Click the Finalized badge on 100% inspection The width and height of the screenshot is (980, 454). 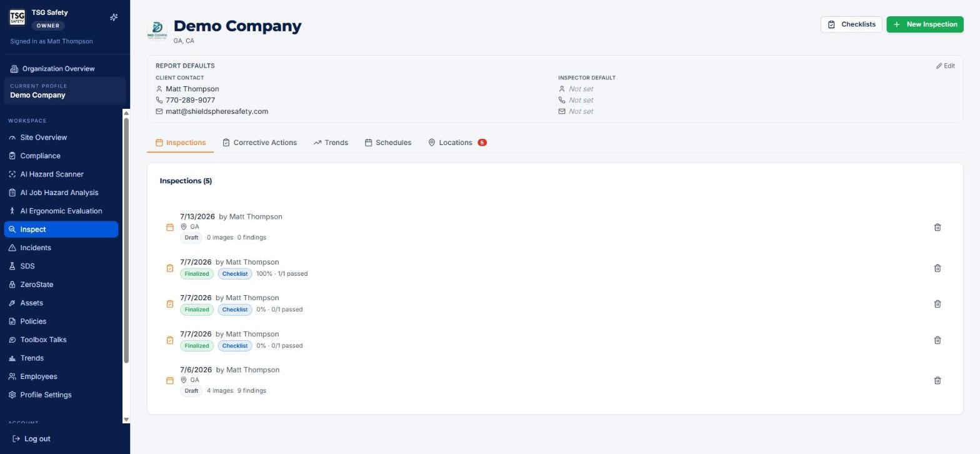point(197,274)
